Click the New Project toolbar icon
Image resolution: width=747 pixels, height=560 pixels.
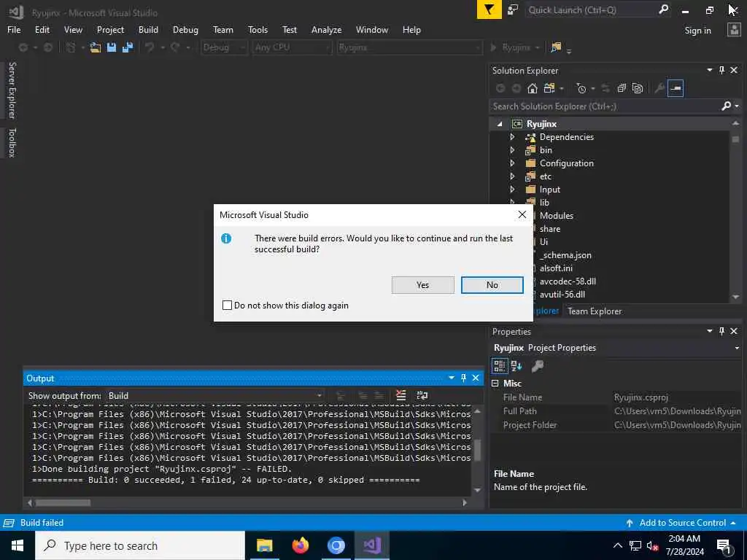click(71, 47)
